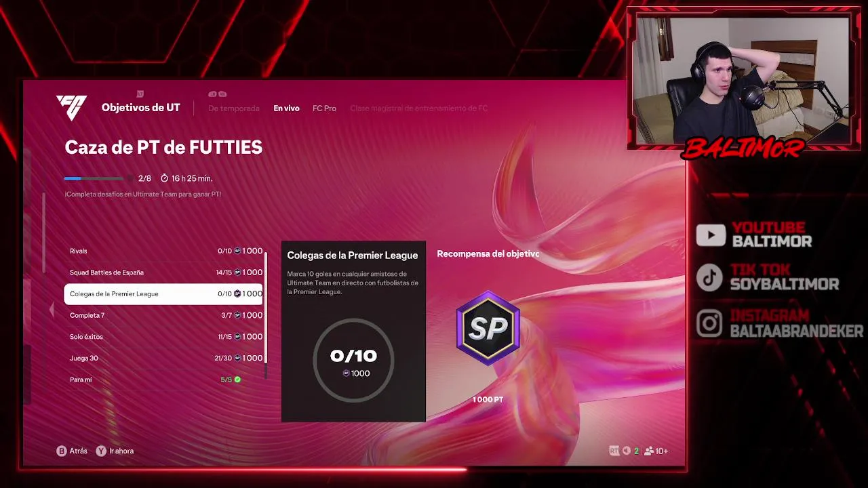868x488 pixels.
Task: Click the TikTok icon in overlay
Action: click(x=710, y=277)
